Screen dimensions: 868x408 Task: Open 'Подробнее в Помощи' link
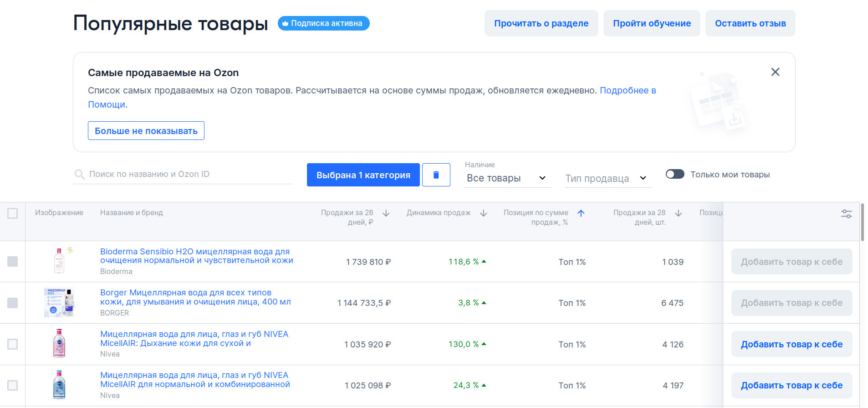coord(628,90)
